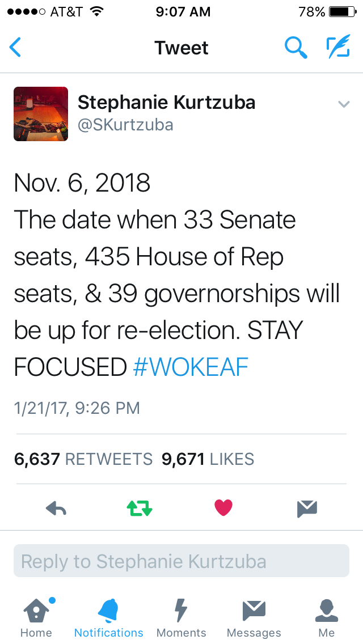The height and width of the screenshot is (644, 363).
Task: Open the Notifications tab
Action: pos(109,617)
